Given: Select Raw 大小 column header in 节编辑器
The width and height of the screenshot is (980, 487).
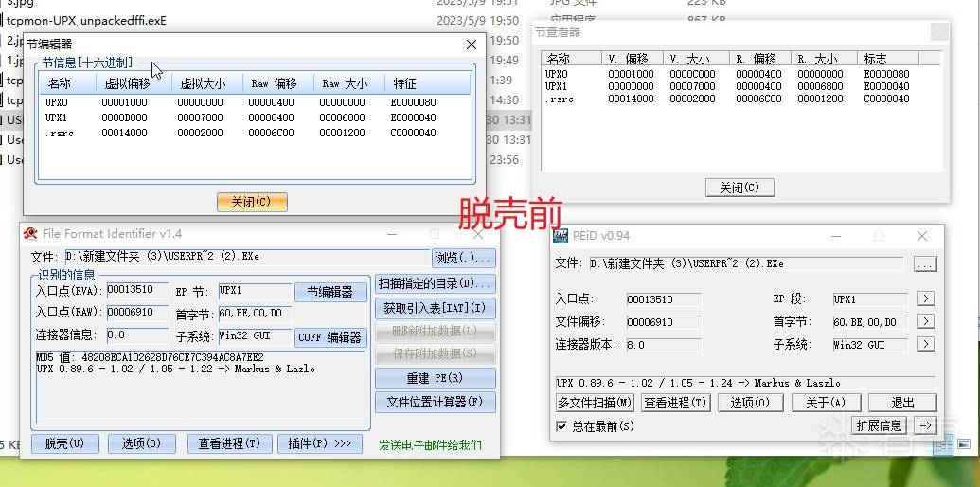Looking at the screenshot, I should 348,83.
